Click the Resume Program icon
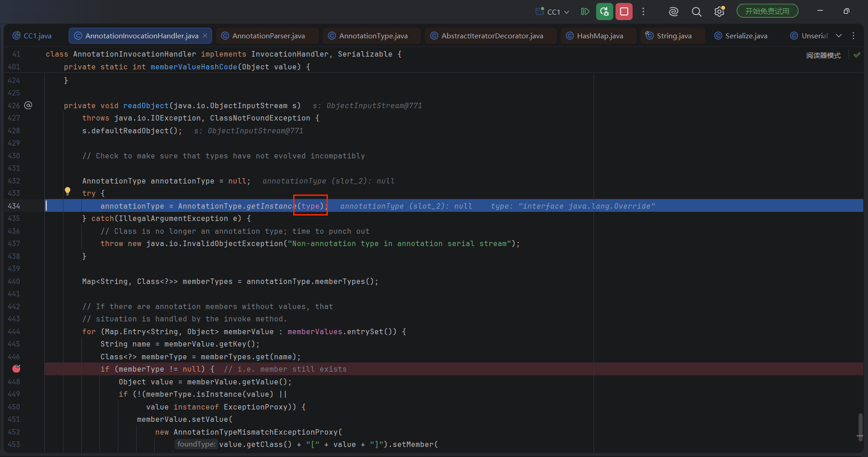 (x=585, y=11)
